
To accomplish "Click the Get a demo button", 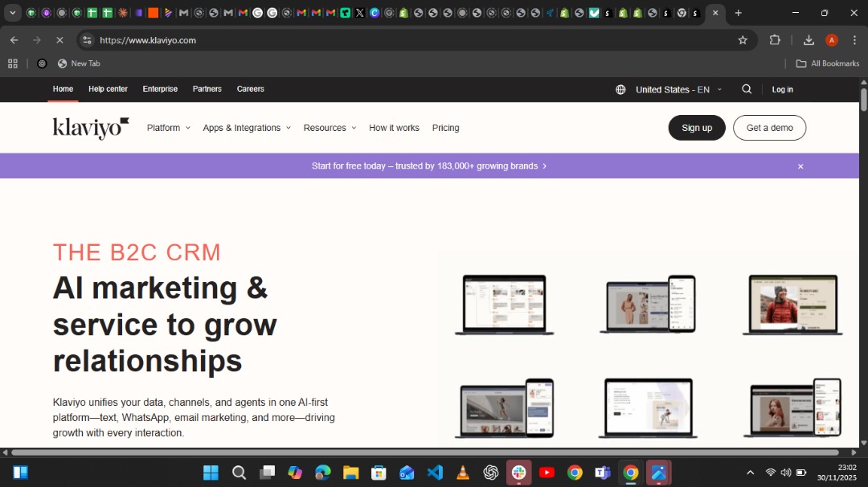I will point(769,128).
